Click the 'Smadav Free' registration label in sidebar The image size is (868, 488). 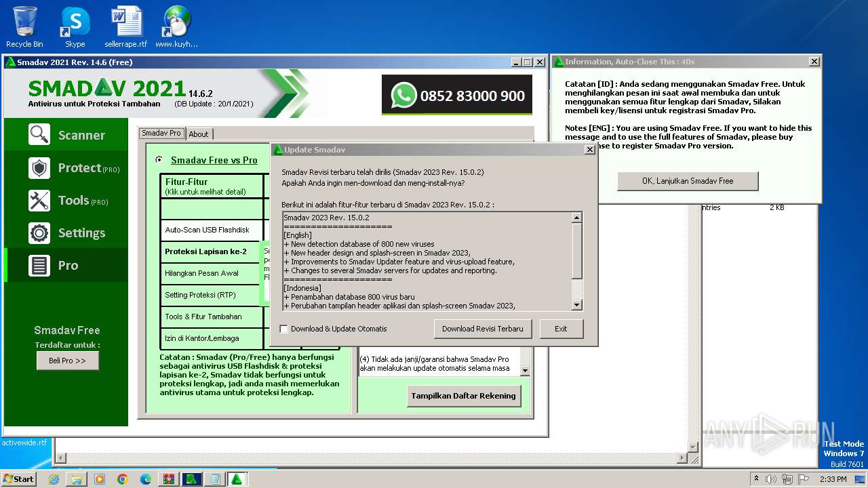click(x=67, y=330)
